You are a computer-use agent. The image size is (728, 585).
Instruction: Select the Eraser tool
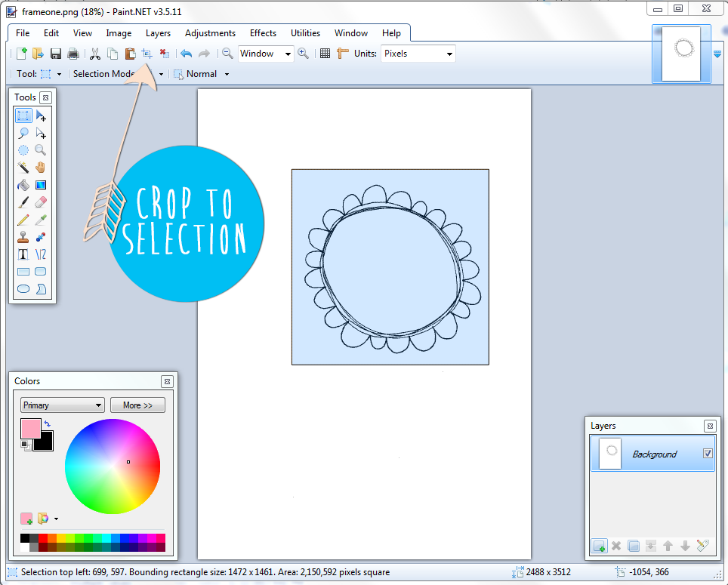tap(40, 202)
